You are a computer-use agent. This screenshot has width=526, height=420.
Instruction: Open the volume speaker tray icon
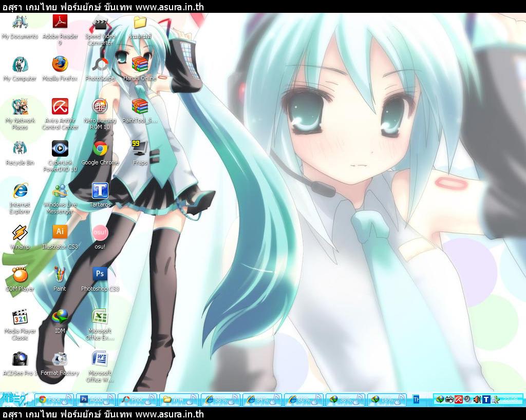(477, 399)
